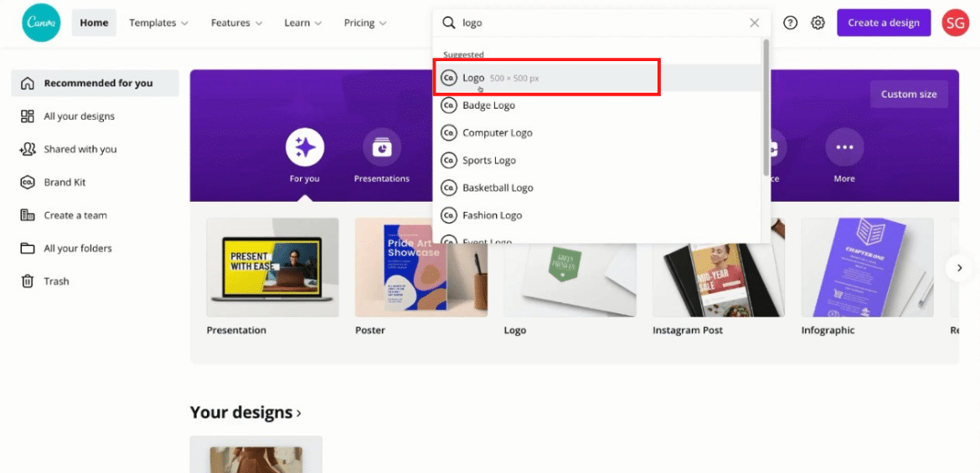Choose the Sports Logo suggestion
Screen dimensions: 980x473
[597, 161]
